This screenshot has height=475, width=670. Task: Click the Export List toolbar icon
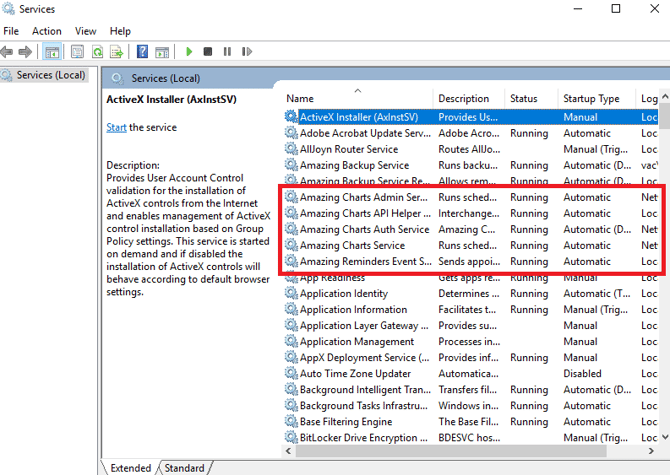click(117, 52)
